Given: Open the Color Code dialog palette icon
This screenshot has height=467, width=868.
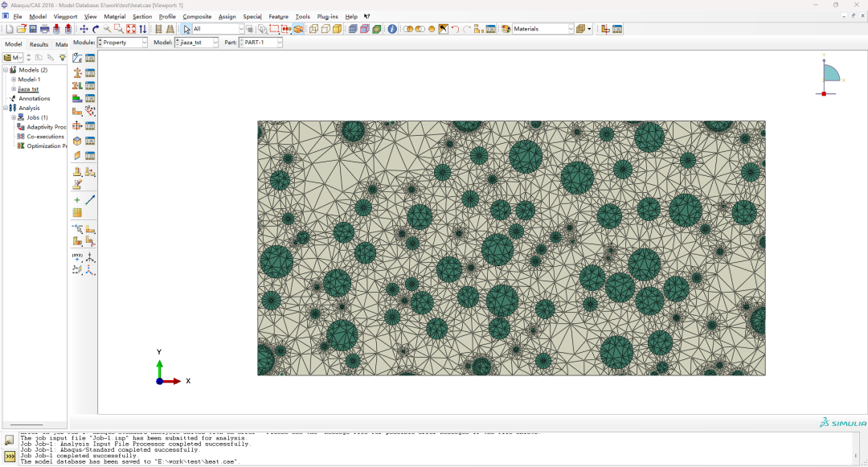Looking at the screenshot, I should click(506, 29).
